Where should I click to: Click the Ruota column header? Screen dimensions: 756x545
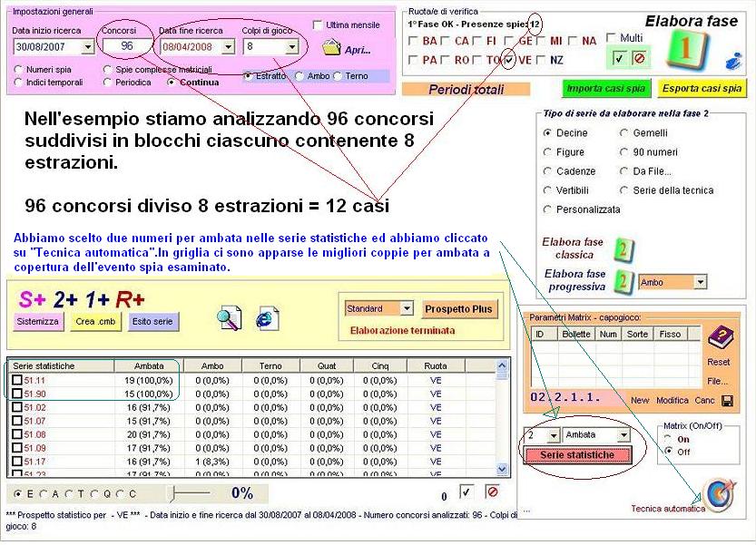tap(436, 366)
